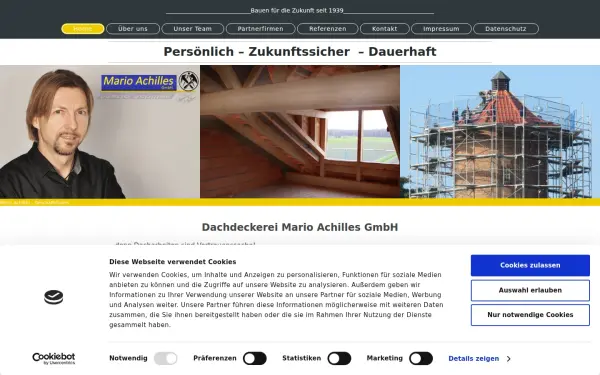The width and height of the screenshot is (600, 375).
Task: Click the attic roof truss photo
Action: (x=300, y=132)
